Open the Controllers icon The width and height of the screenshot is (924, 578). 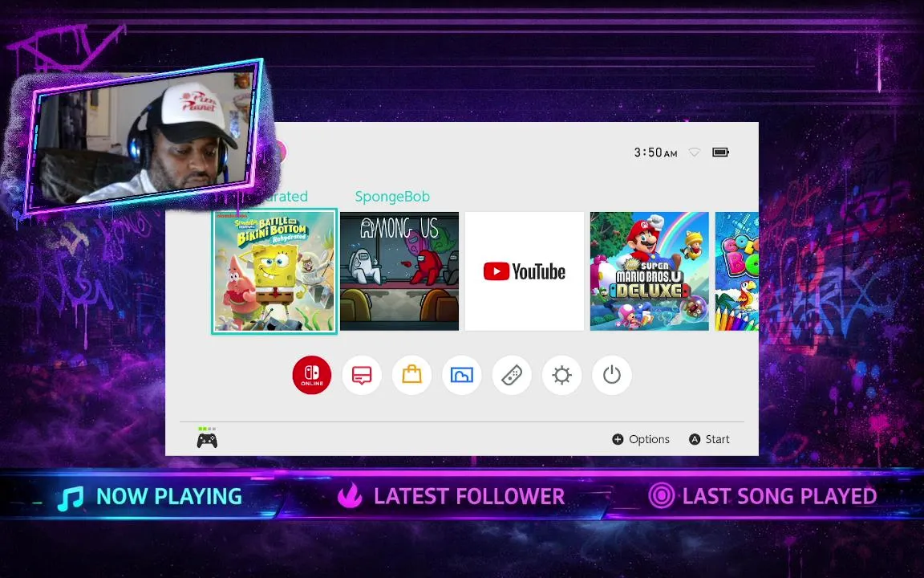pyautogui.click(x=512, y=375)
